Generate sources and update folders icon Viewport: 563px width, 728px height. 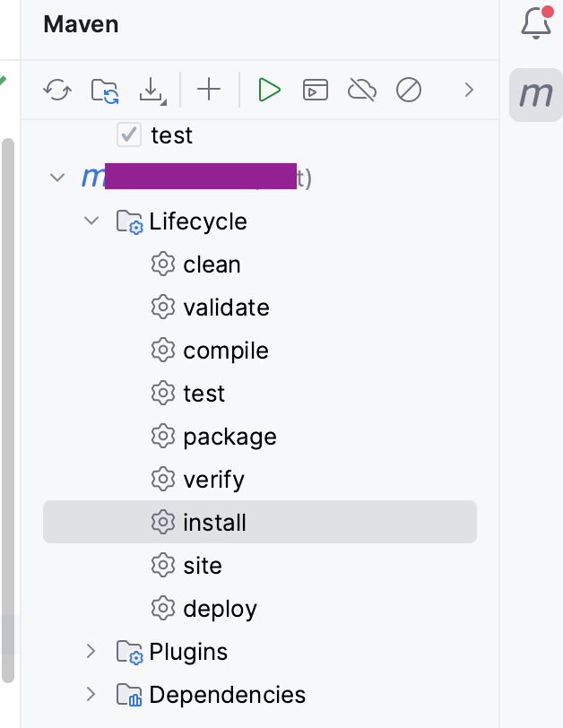(105, 90)
